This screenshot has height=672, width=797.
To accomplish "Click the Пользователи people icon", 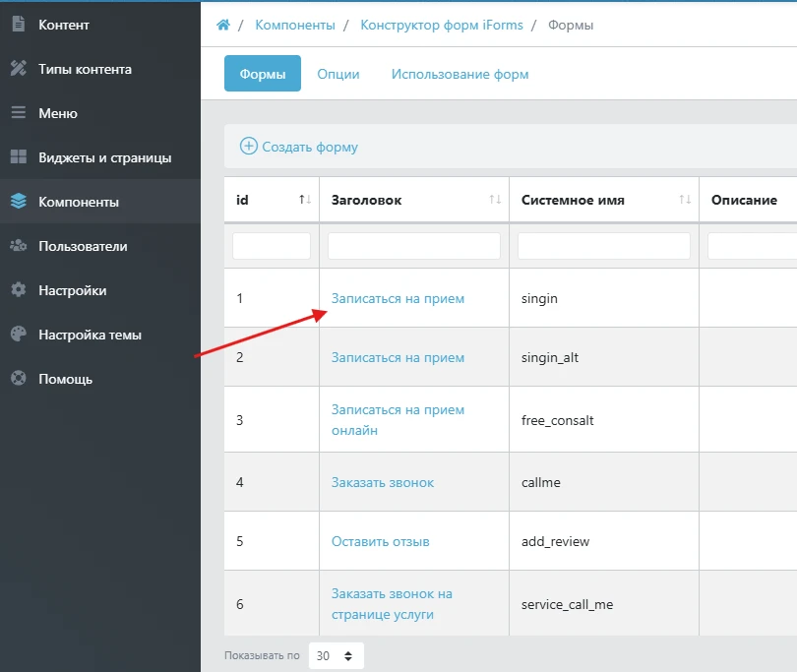I will pos(18,246).
